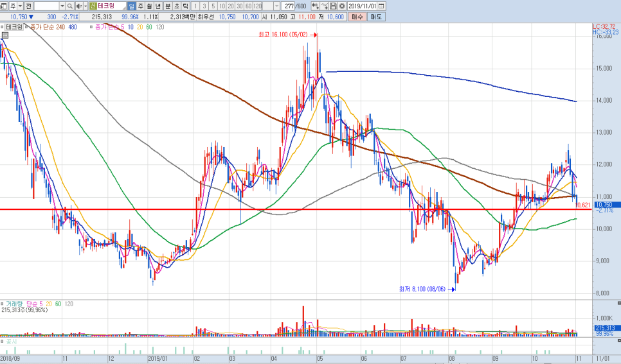Click the stock search magnifier icon

click(x=69, y=6)
